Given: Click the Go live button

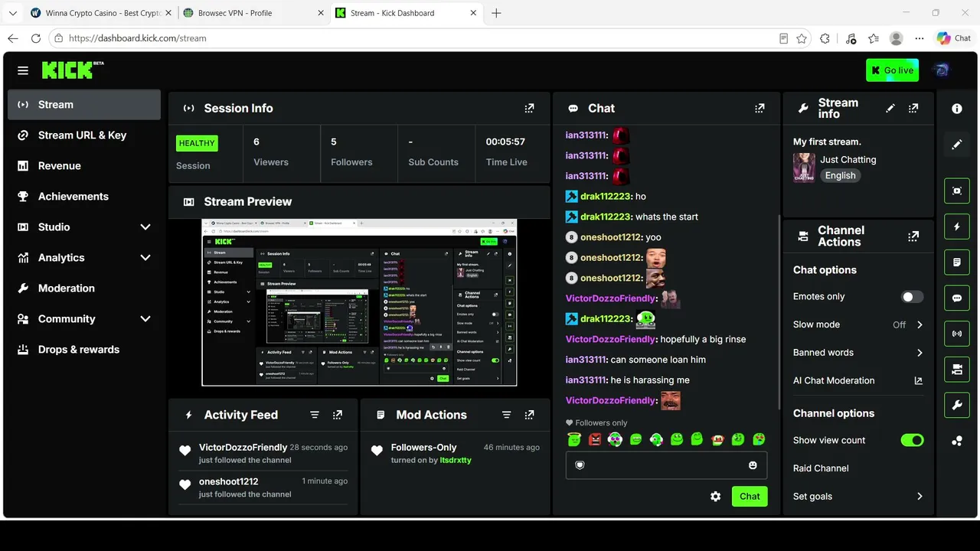Looking at the screenshot, I should [892, 70].
